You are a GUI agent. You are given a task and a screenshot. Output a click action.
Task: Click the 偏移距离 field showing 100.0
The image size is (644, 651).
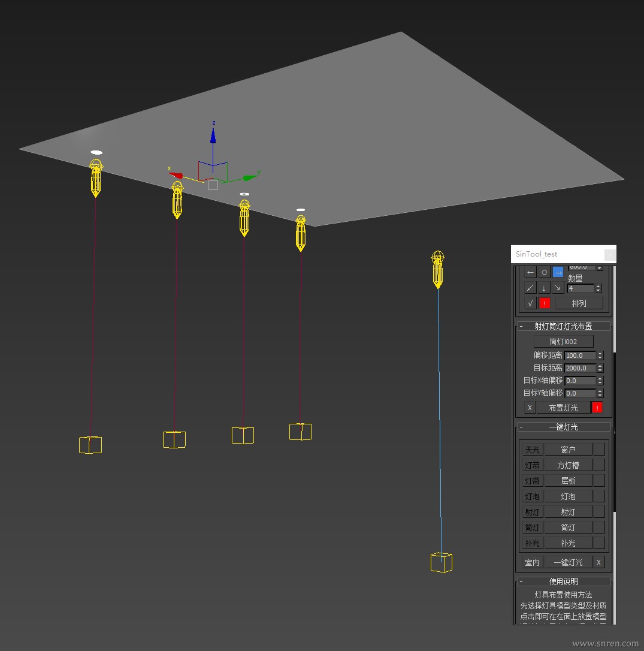(580, 355)
